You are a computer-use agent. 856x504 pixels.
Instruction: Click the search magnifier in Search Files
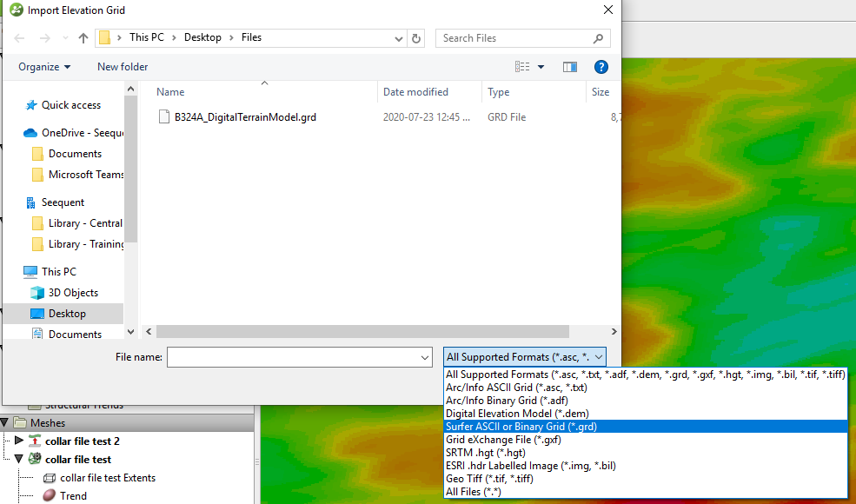click(x=598, y=38)
